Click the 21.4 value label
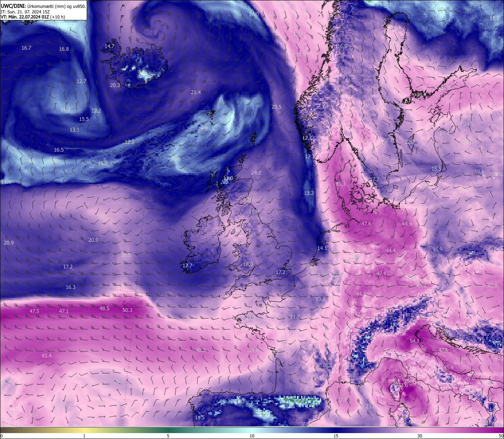Screen dimensions: 504x439 pos(196,92)
